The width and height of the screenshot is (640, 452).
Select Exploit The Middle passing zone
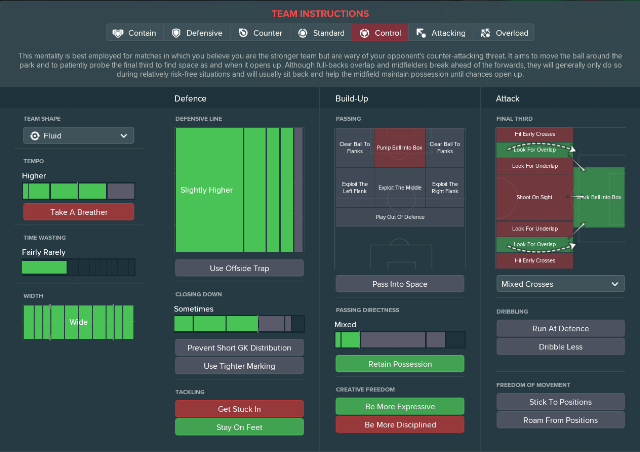click(x=400, y=188)
